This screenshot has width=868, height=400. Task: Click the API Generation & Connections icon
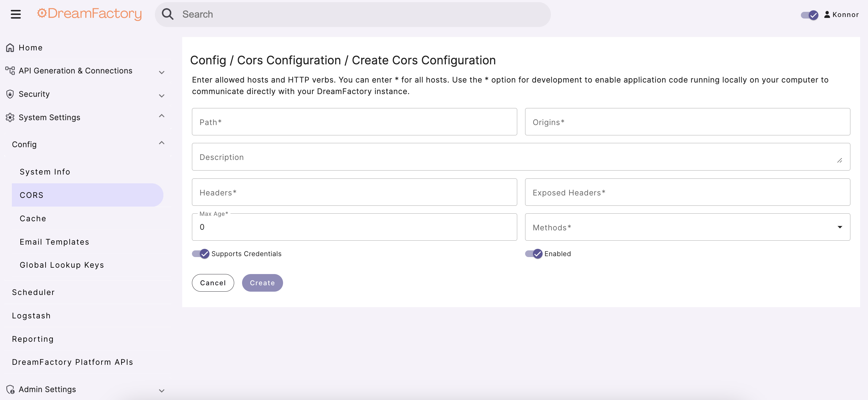click(10, 70)
